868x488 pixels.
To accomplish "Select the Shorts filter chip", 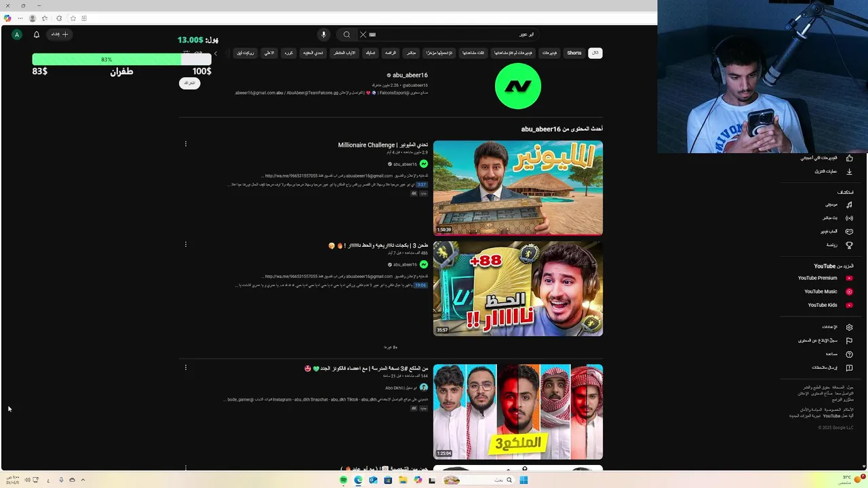I will tap(574, 53).
